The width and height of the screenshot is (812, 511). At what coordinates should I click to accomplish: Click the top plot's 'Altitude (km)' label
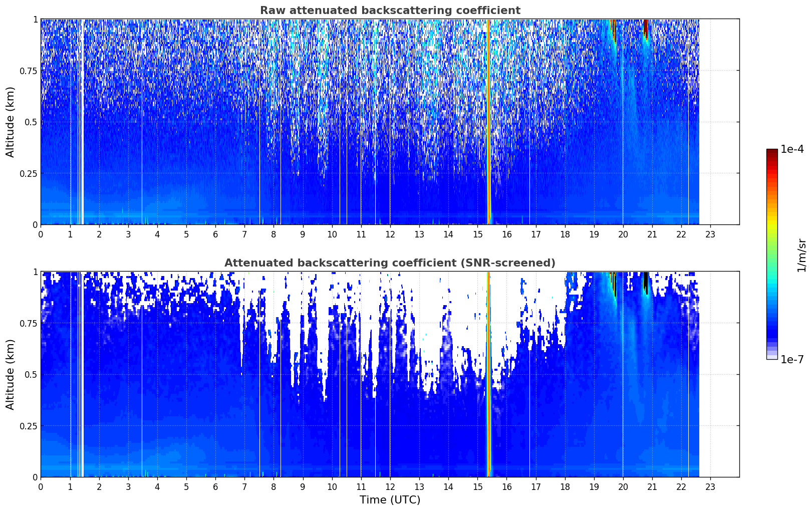coord(11,122)
